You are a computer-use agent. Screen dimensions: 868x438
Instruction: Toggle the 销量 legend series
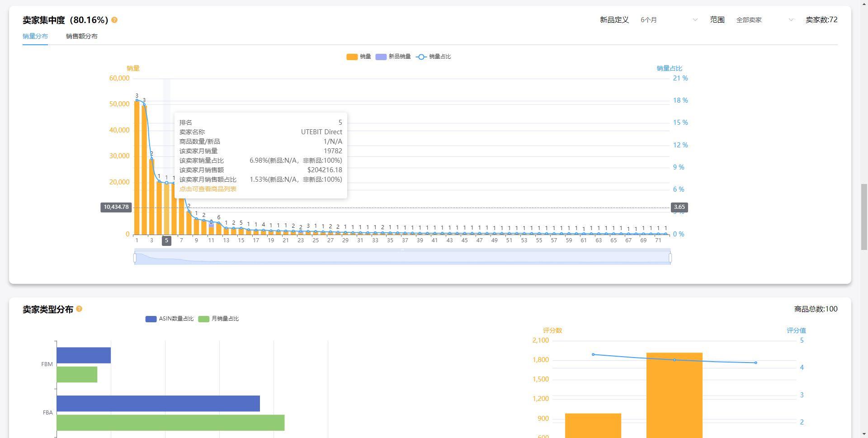coord(359,57)
